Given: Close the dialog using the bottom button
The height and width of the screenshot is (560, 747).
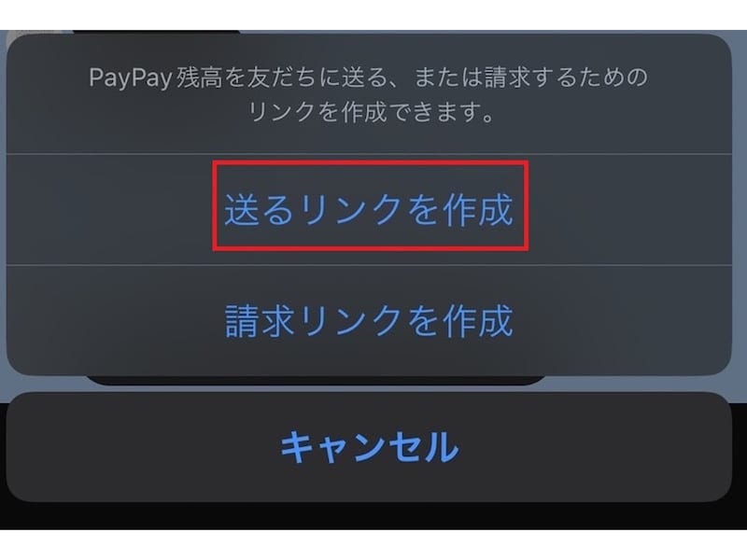Looking at the screenshot, I should [369, 447].
